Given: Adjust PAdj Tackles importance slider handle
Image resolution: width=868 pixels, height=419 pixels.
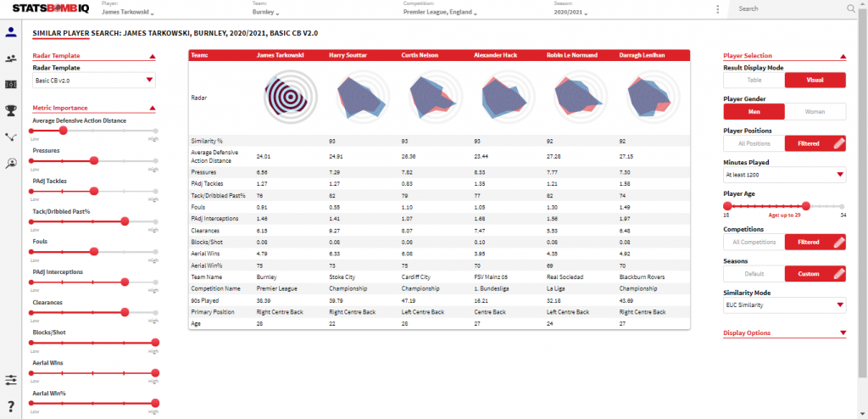Looking at the screenshot, I should (x=93, y=191).
